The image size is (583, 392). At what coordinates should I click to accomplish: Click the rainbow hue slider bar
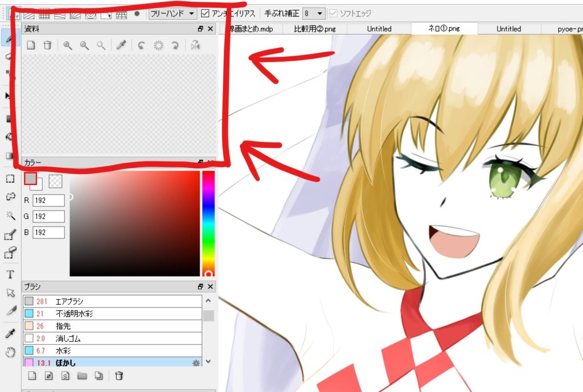[x=208, y=222]
